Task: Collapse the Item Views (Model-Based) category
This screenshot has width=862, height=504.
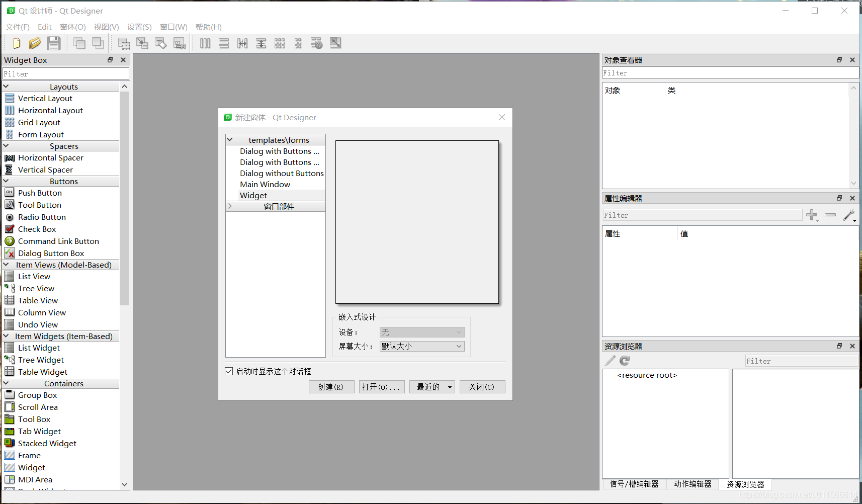Action: coord(6,265)
